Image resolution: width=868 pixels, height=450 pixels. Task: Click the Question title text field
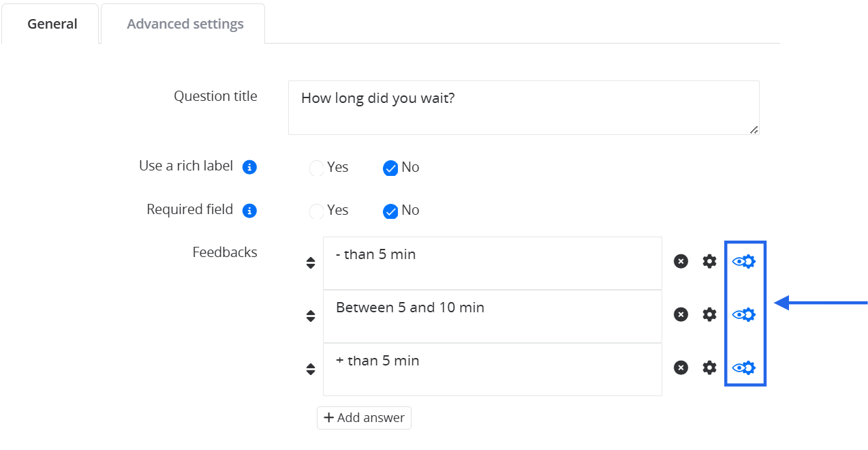(x=523, y=108)
